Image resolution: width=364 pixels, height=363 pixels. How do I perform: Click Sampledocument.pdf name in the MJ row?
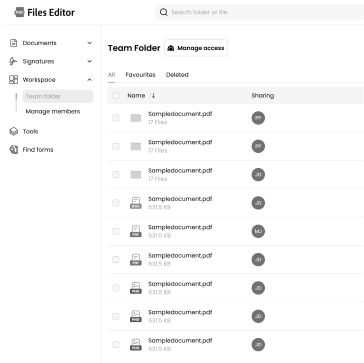180,227
